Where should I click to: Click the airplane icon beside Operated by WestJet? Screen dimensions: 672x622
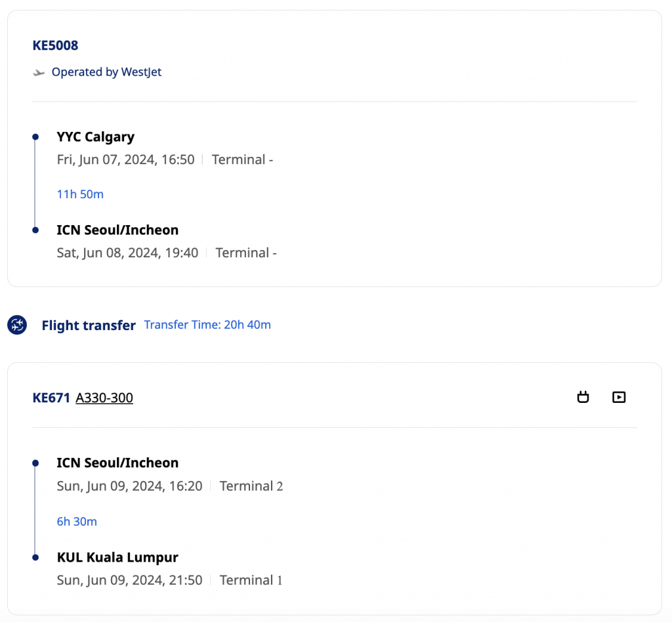click(39, 73)
